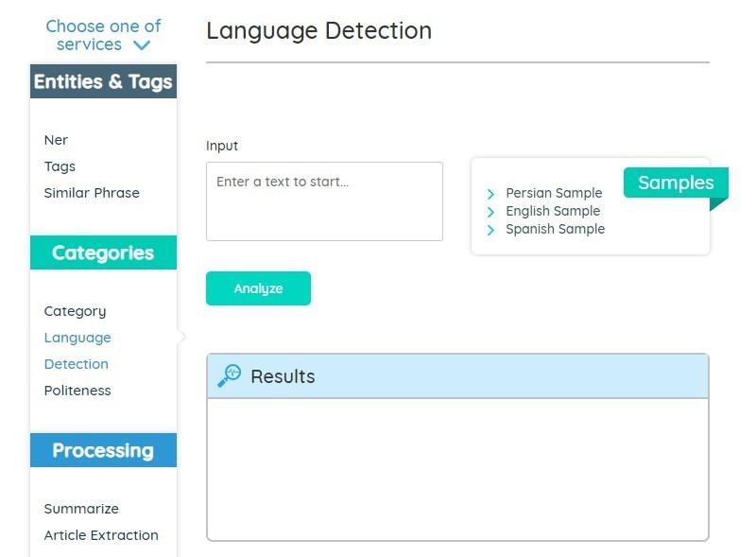
Task: Expand the Choose one of services dropdown arrow
Action: [x=142, y=45]
